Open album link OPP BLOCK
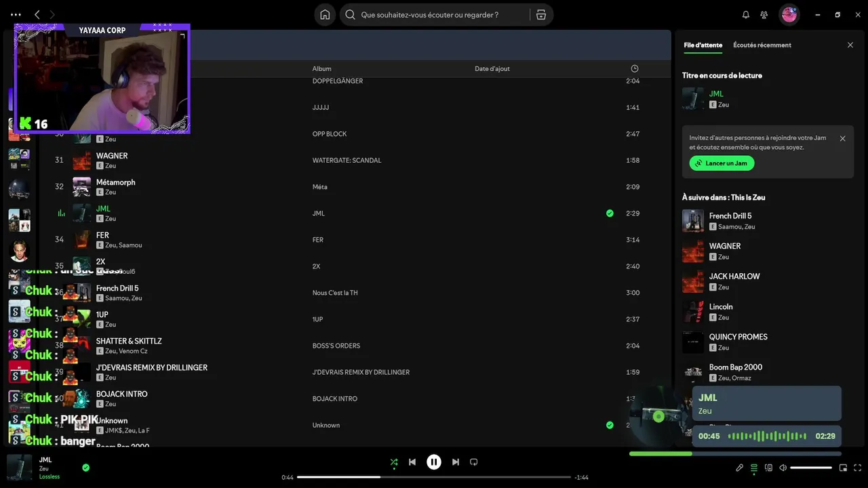868x488 pixels. click(329, 134)
